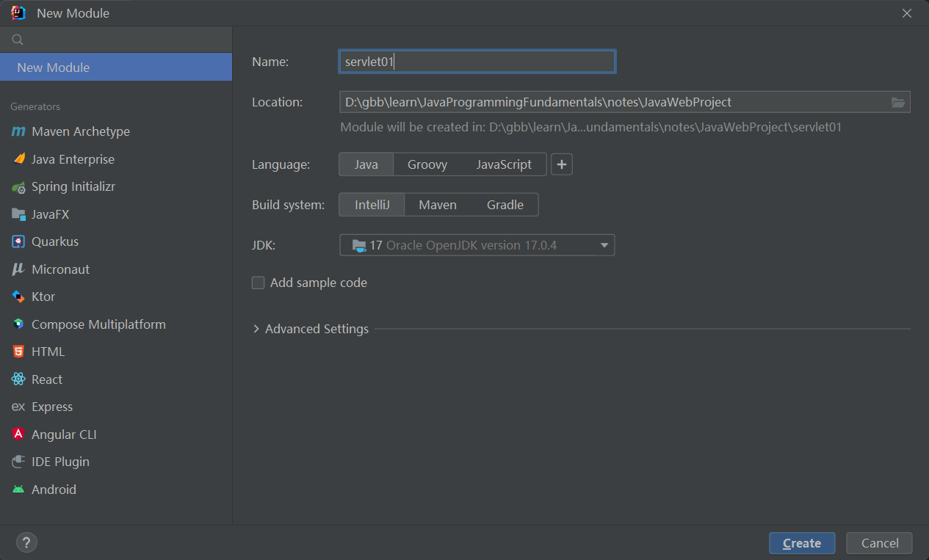
Task: Click the JavaFX folder icon
Action: 18,214
